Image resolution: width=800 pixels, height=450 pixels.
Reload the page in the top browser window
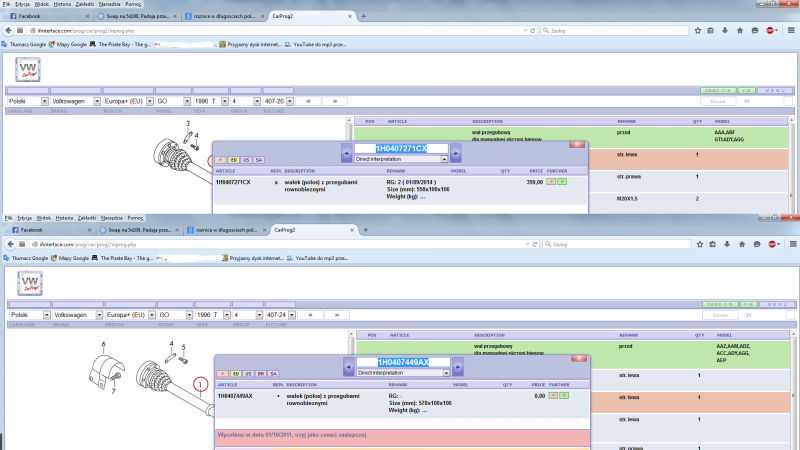pyautogui.click(x=533, y=31)
